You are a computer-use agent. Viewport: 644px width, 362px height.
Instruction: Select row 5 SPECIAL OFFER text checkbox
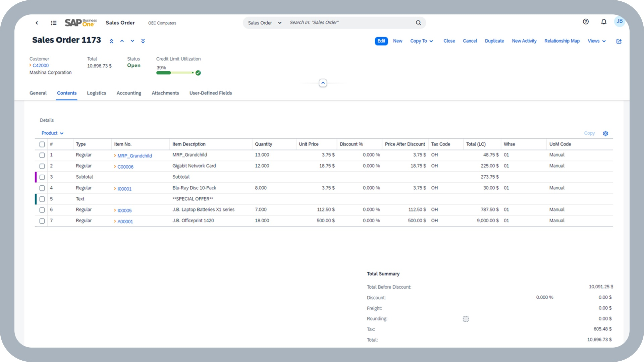(x=42, y=199)
